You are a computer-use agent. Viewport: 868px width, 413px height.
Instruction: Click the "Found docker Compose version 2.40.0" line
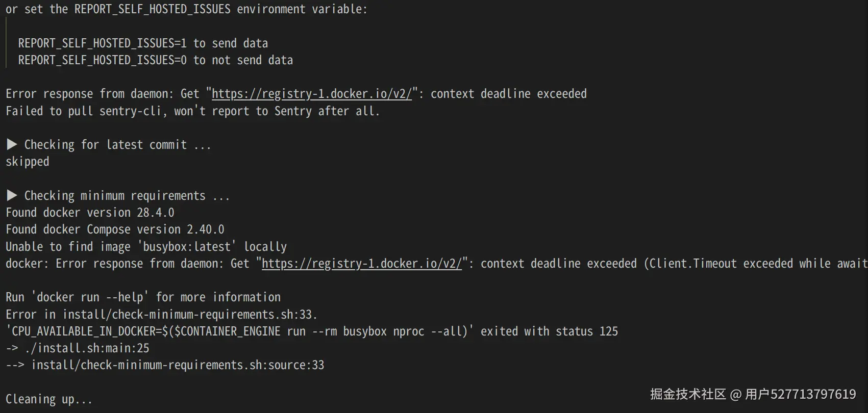[115, 229]
